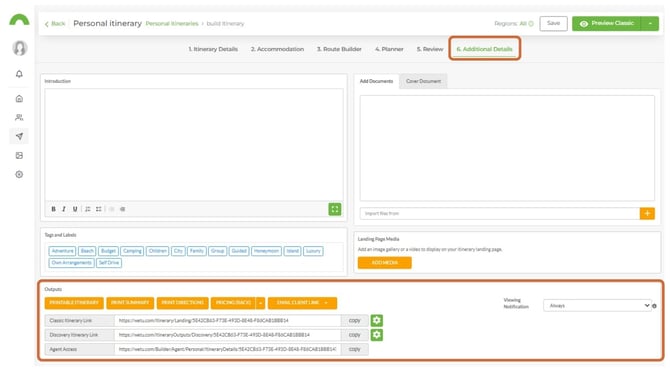Image resolution: width=670 pixels, height=372 pixels.
Task: Open the settings gear in sidebar
Action: pos(19,174)
